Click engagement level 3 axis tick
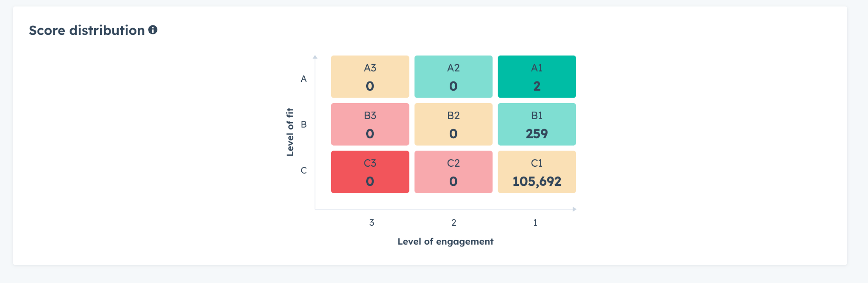This screenshot has height=283, width=868. pyautogui.click(x=372, y=223)
